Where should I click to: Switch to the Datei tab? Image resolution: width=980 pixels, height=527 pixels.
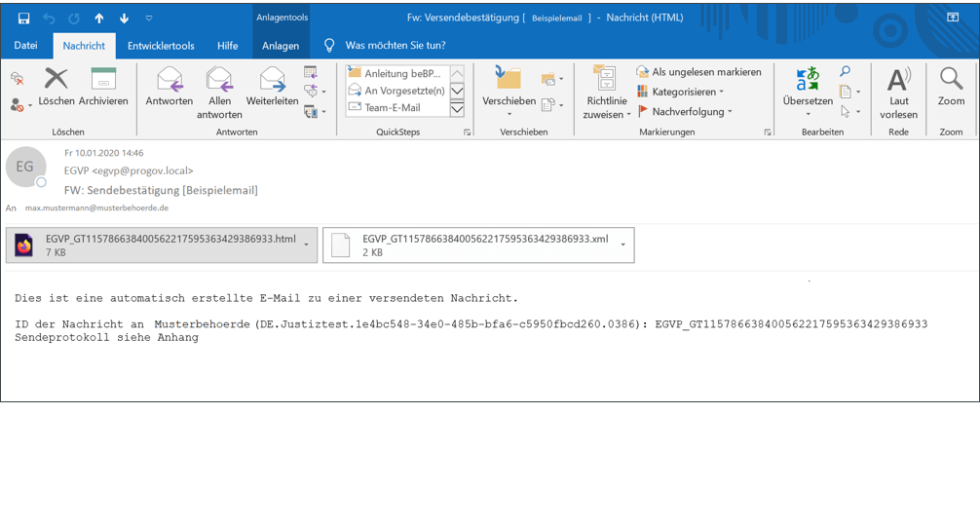pos(25,46)
